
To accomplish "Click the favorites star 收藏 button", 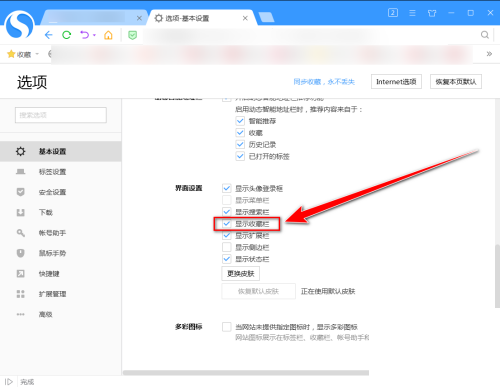I will coord(19,54).
